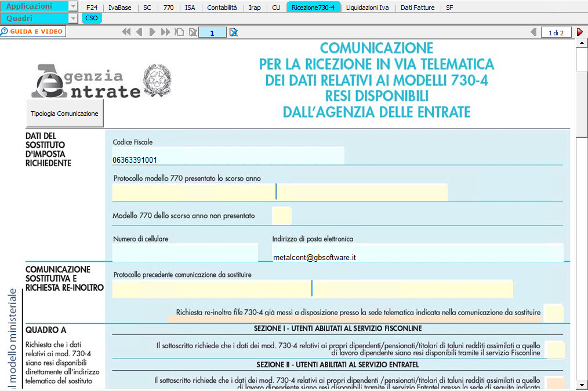Jump to last record with double-right arrows
Screen dimensions: 588x391
point(165,32)
